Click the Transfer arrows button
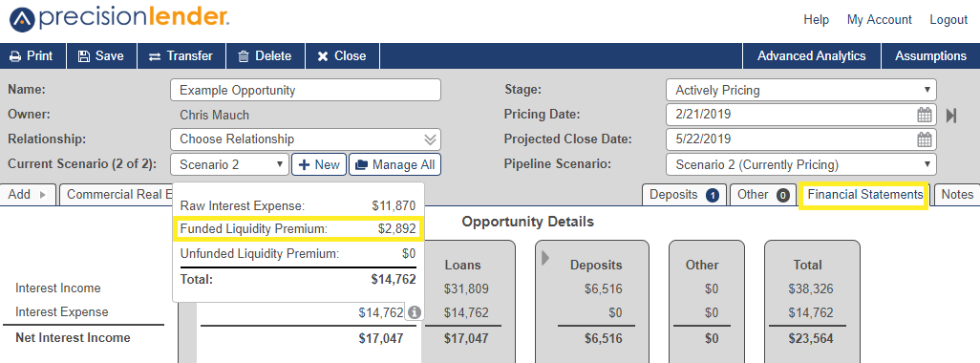 [181, 55]
